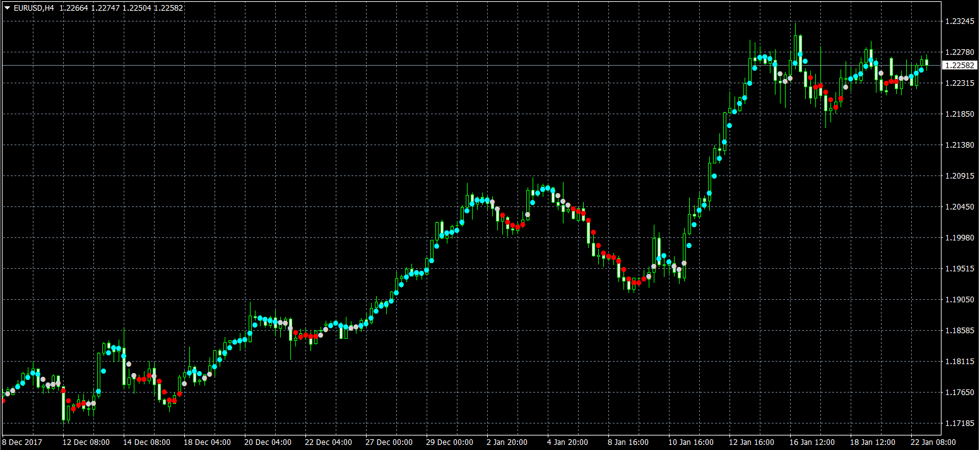Click the 8 Dec 2017 date label
This screenshot has height=450, width=980.
pos(23,442)
